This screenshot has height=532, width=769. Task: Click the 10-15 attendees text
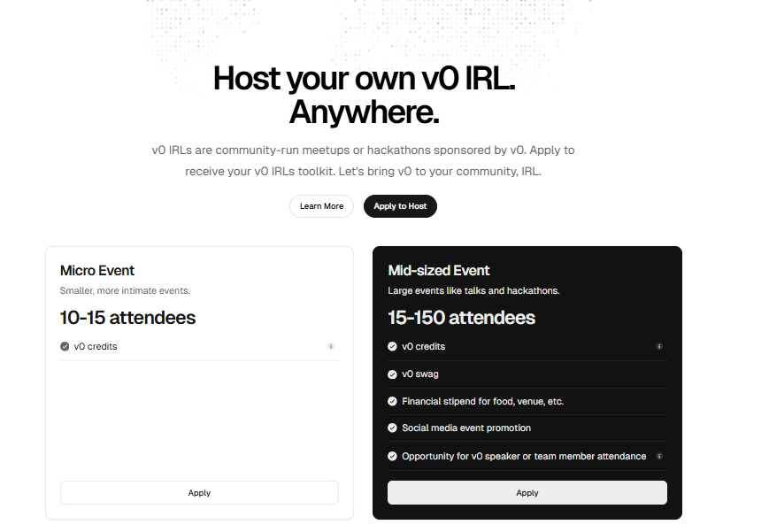click(127, 318)
